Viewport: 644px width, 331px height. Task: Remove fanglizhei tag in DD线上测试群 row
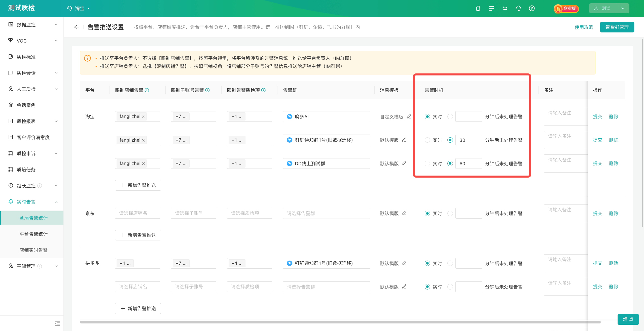[x=144, y=164]
